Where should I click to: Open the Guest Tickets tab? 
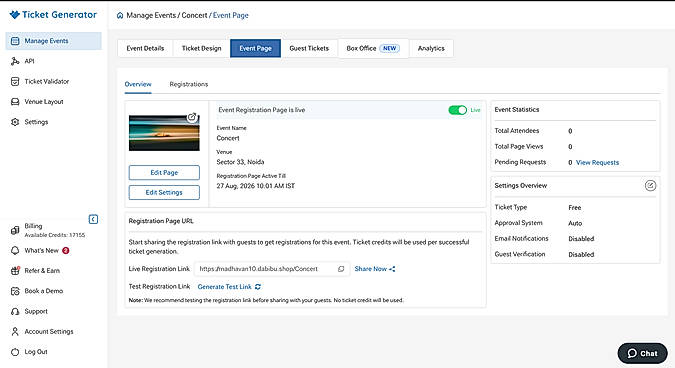tap(309, 48)
